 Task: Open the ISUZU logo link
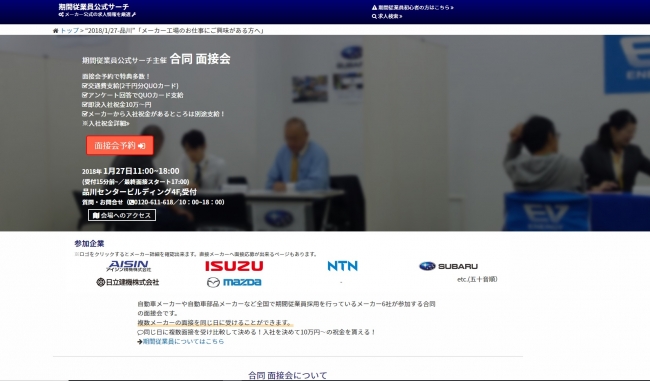tap(234, 266)
